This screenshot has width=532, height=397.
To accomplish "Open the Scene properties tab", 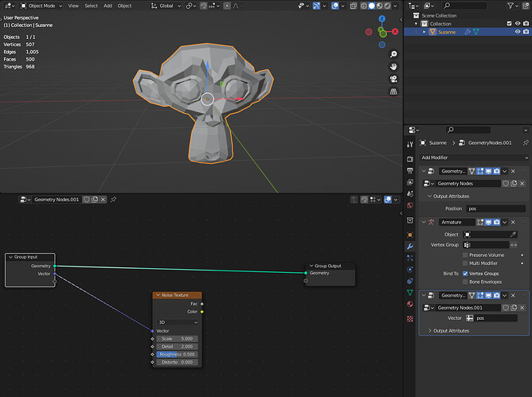I will click(x=410, y=193).
